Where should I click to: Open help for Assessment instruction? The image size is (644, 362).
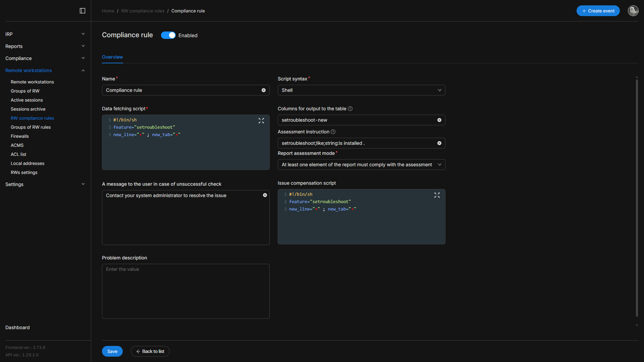pos(333,132)
